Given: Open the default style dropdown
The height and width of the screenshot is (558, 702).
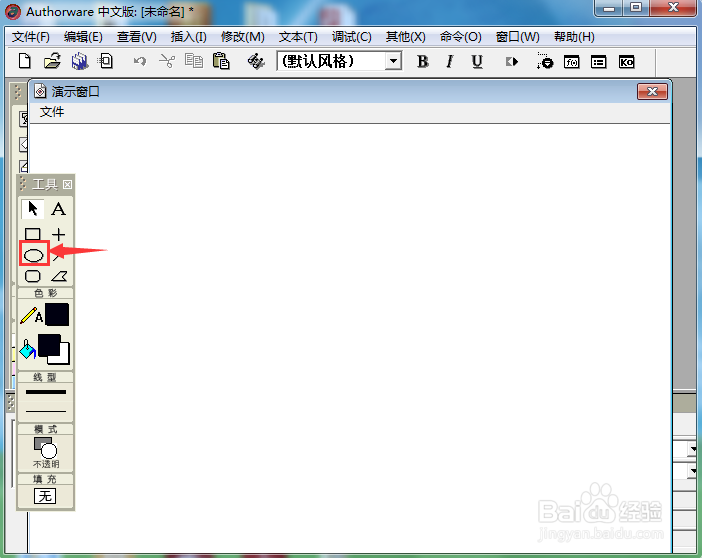Looking at the screenshot, I should point(393,61).
